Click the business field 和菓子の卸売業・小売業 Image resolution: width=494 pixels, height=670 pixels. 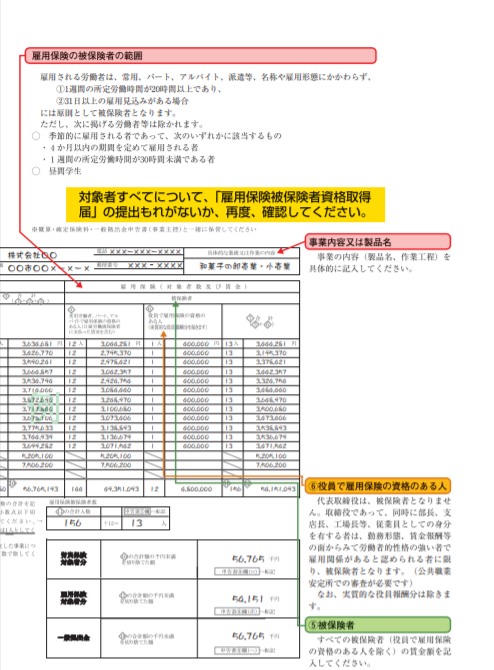(x=245, y=266)
